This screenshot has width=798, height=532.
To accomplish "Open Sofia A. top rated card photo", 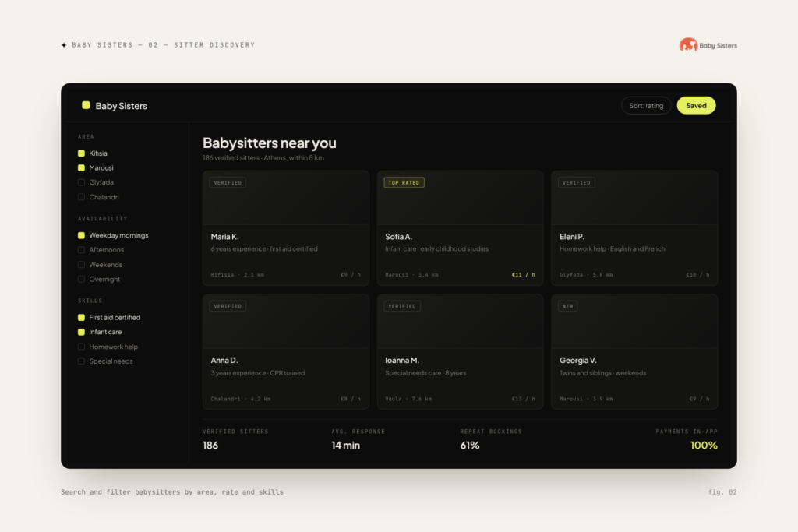I will point(460,198).
